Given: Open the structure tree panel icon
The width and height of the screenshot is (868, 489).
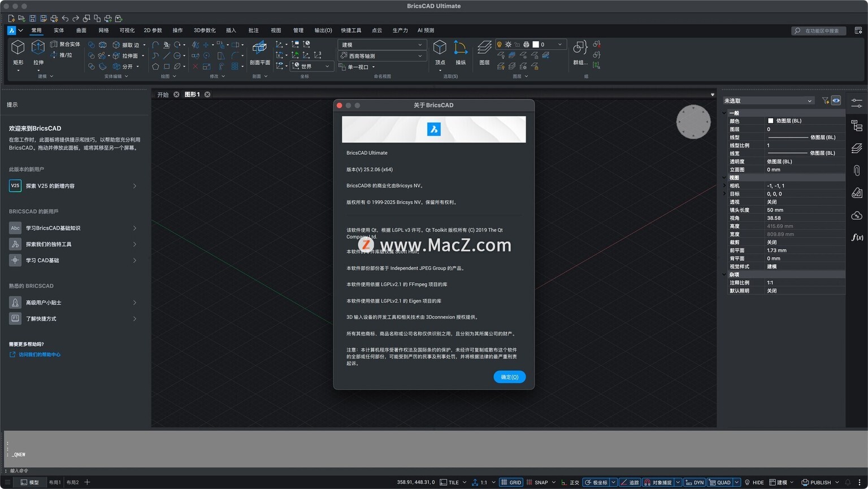Looking at the screenshot, I should coord(857,126).
